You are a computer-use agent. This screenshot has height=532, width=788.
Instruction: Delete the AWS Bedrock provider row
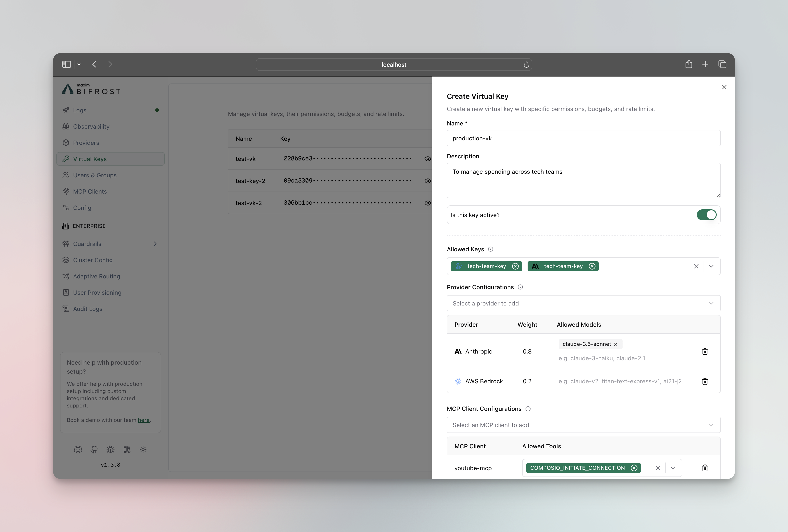(705, 381)
